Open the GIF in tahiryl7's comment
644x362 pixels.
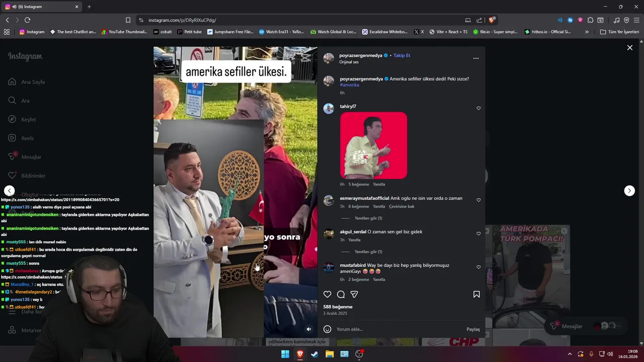coord(374,145)
